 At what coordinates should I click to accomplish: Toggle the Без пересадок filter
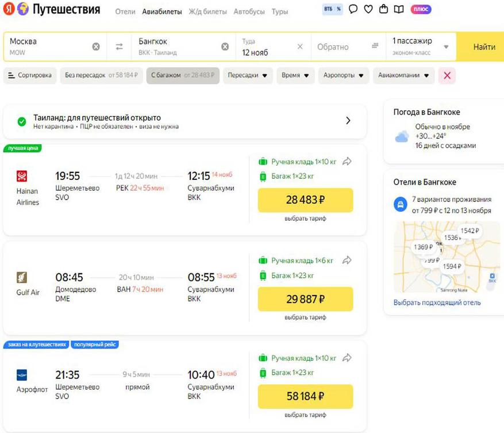pyautogui.click(x=101, y=75)
